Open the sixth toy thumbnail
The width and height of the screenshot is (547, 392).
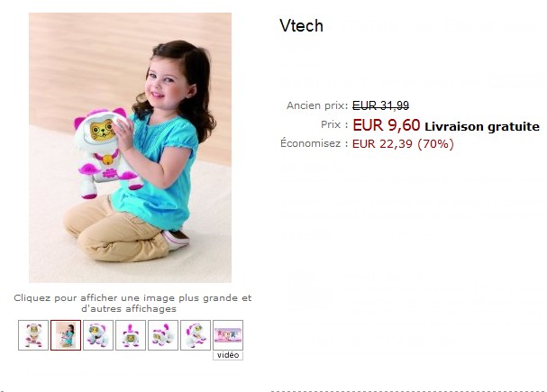196,335
